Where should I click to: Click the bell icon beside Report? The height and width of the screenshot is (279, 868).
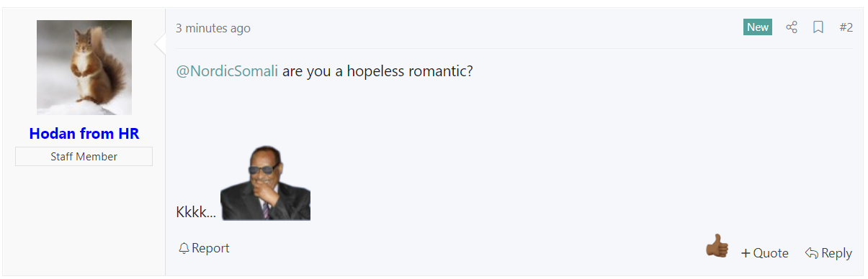(184, 248)
